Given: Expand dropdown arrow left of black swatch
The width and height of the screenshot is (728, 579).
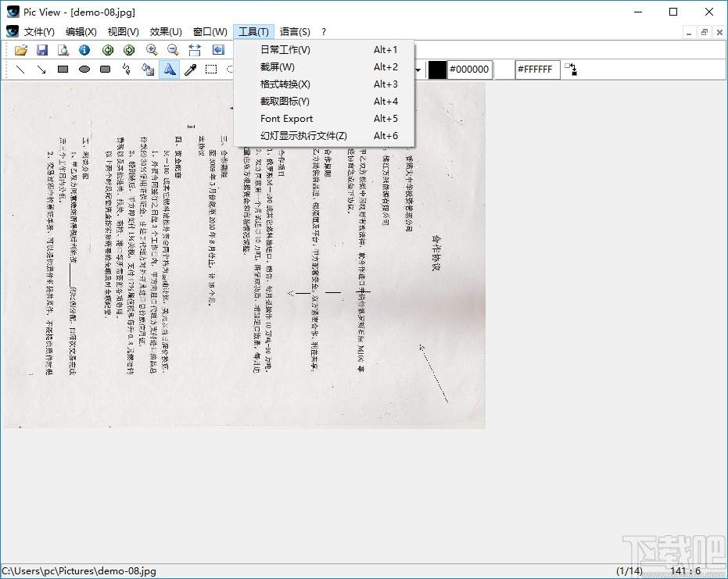Looking at the screenshot, I should (418, 70).
